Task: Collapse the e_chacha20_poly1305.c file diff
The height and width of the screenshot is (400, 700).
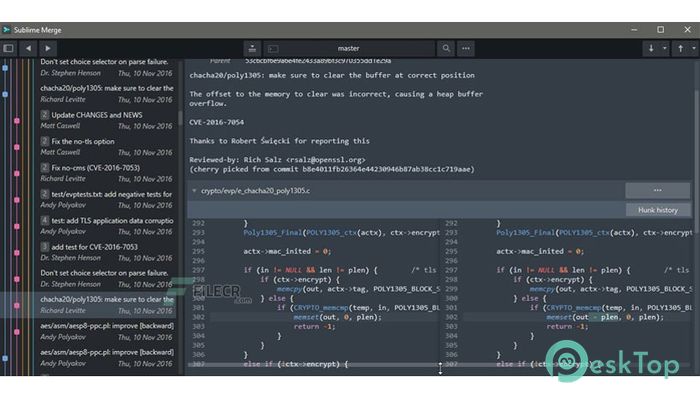Action: pyautogui.click(x=194, y=191)
